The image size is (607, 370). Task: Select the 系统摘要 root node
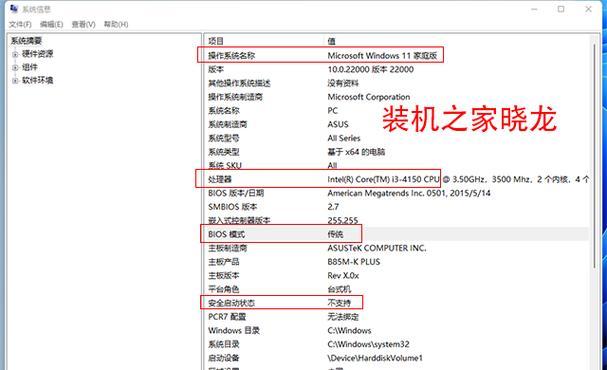point(26,41)
